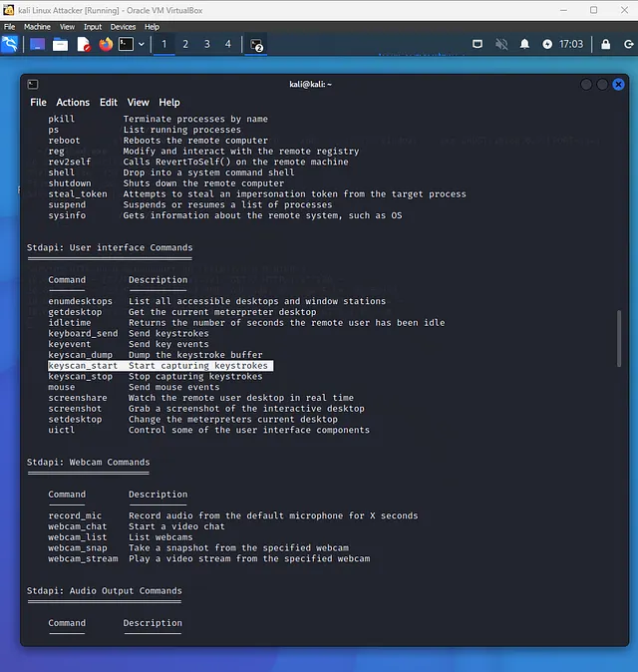Click the steal_token command text
The height and width of the screenshot is (672, 638).
point(78,194)
